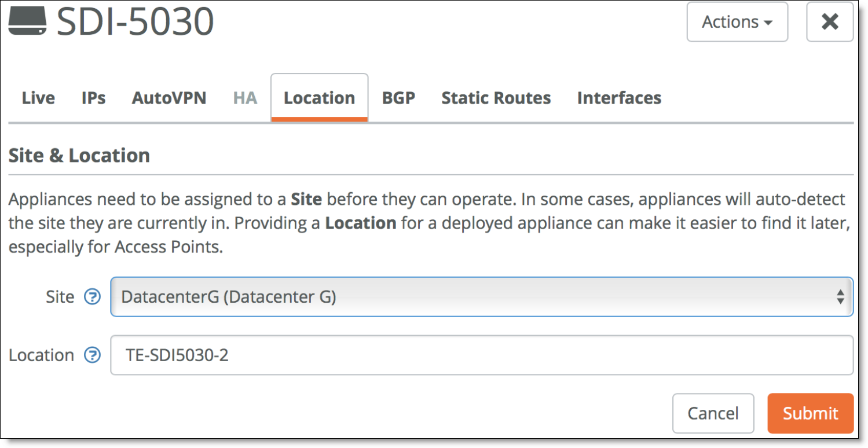
Task: Open the BGP tab
Action: (x=398, y=98)
